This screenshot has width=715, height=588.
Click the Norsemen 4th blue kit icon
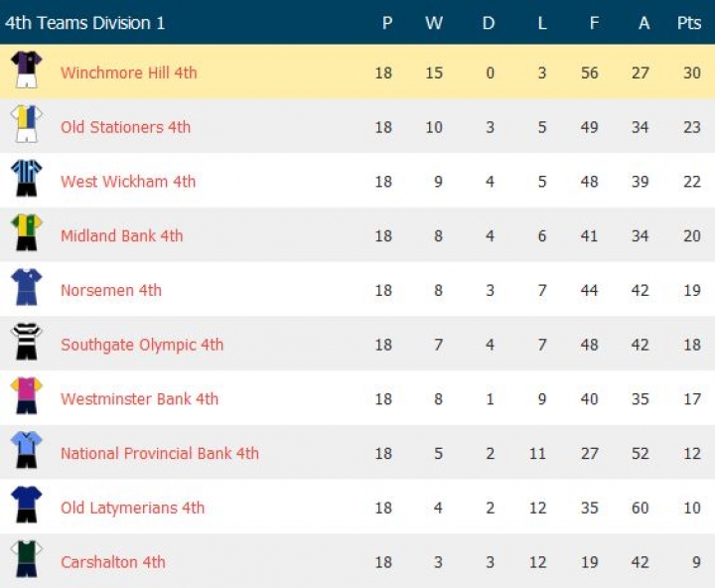[x=26, y=289]
